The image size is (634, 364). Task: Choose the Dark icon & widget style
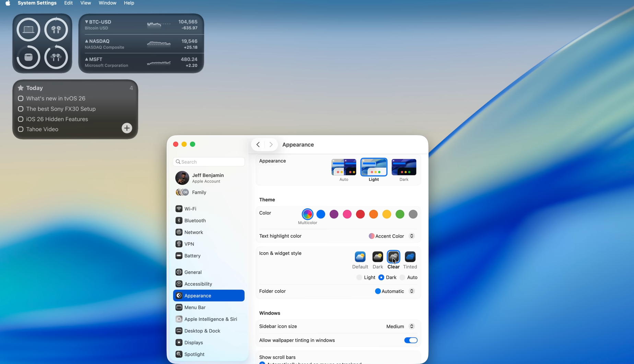tap(378, 257)
